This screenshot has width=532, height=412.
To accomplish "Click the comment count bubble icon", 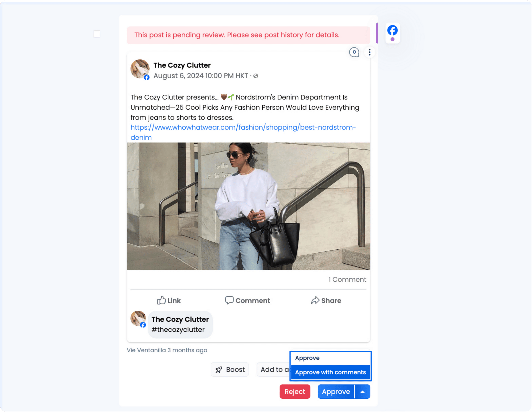I will tap(354, 52).
